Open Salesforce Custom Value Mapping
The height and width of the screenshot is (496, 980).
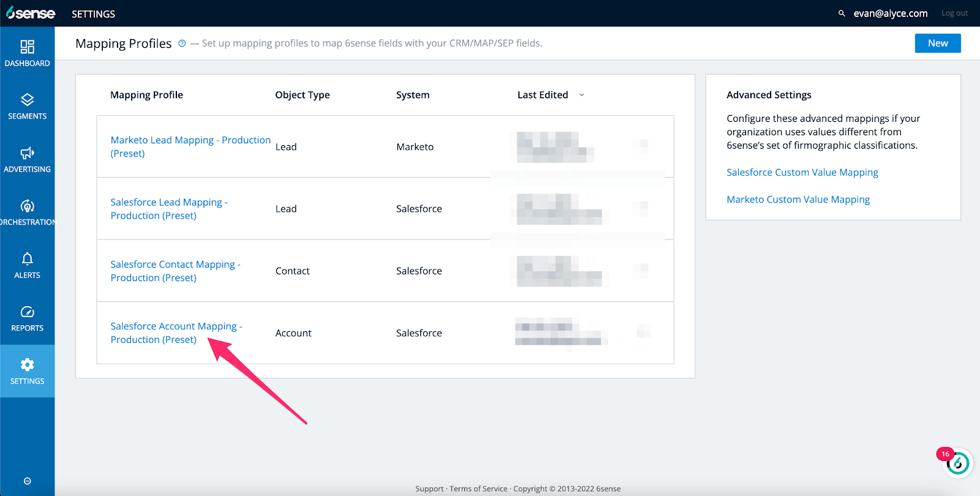(802, 172)
